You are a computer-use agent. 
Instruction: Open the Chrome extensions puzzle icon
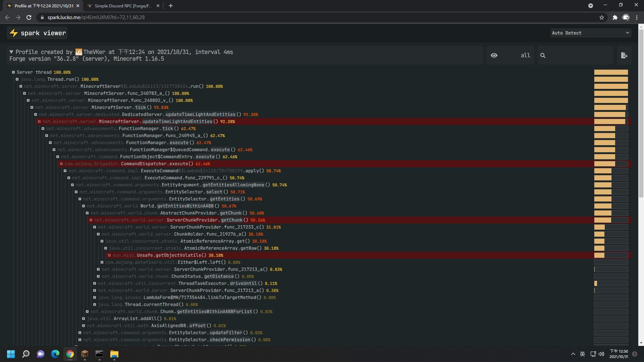pyautogui.click(x=615, y=17)
